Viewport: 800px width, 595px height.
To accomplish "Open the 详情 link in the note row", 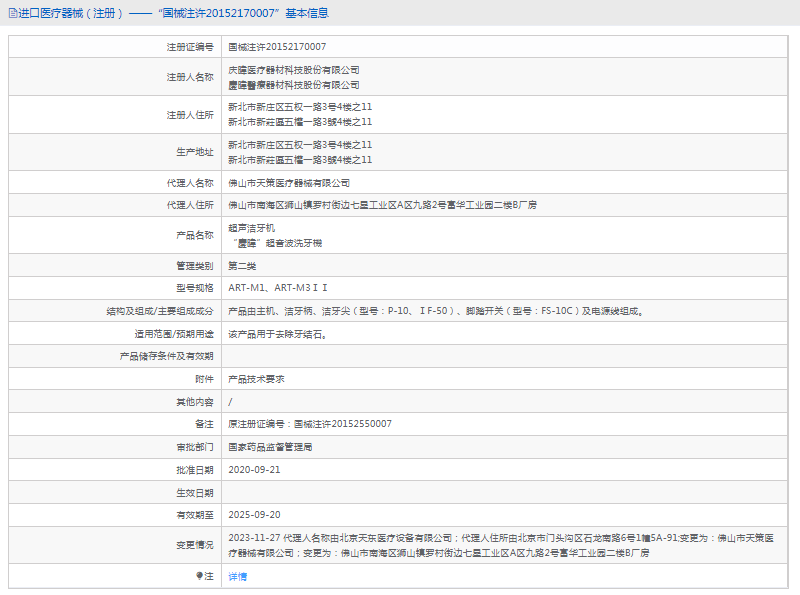I will coord(237,577).
